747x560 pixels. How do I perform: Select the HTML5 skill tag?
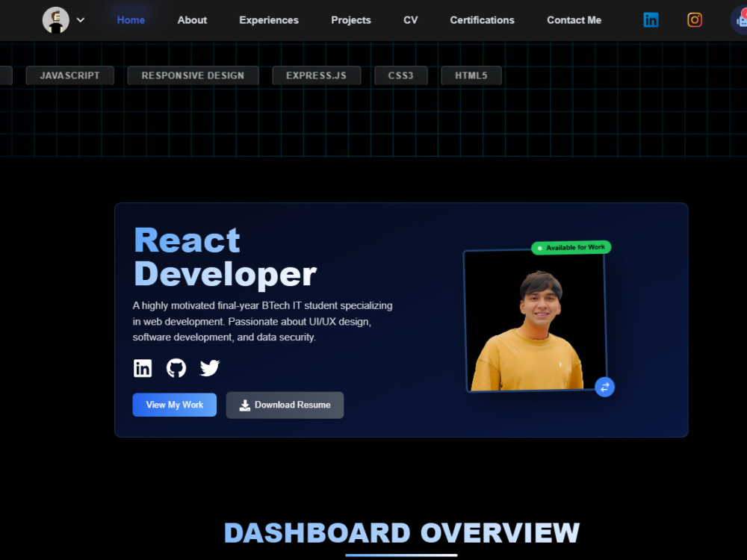click(x=471, y=75)
